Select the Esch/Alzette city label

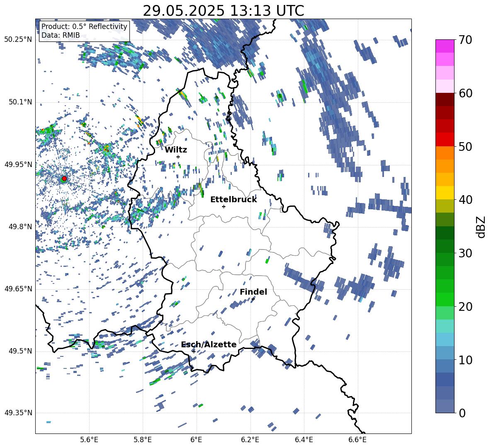click(x=209, y=345)
